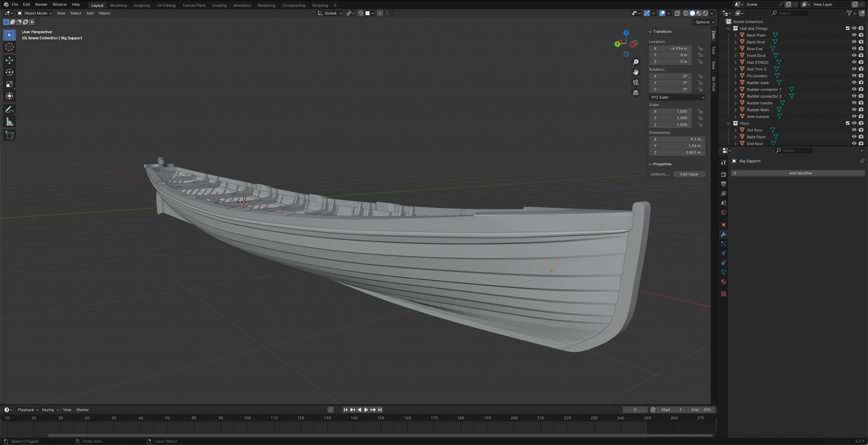The width and height of the screenshot is (868, 445).
Task: Click the Transform orientation icon
Action: click(x=320, y=13)
